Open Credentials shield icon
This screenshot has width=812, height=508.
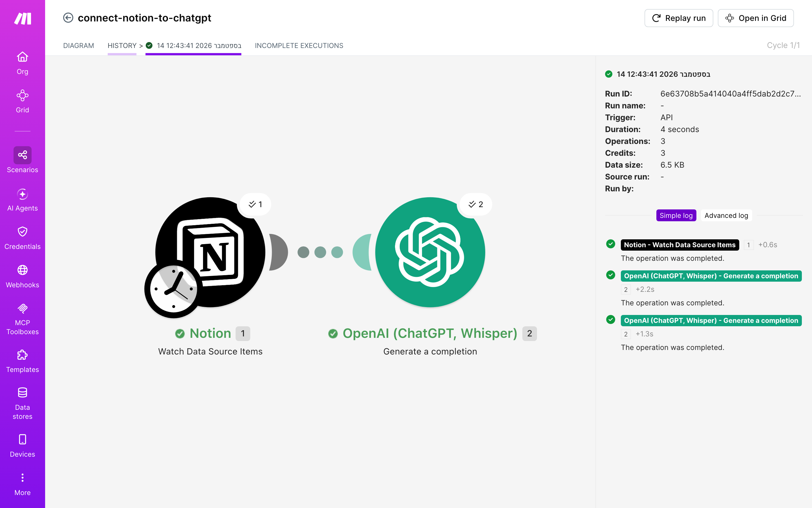[23, 231]
